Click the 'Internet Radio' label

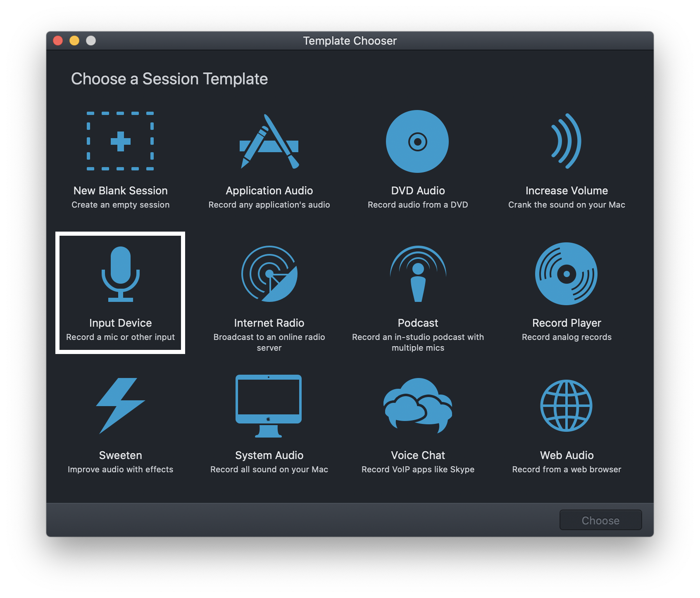coord(269,323)
